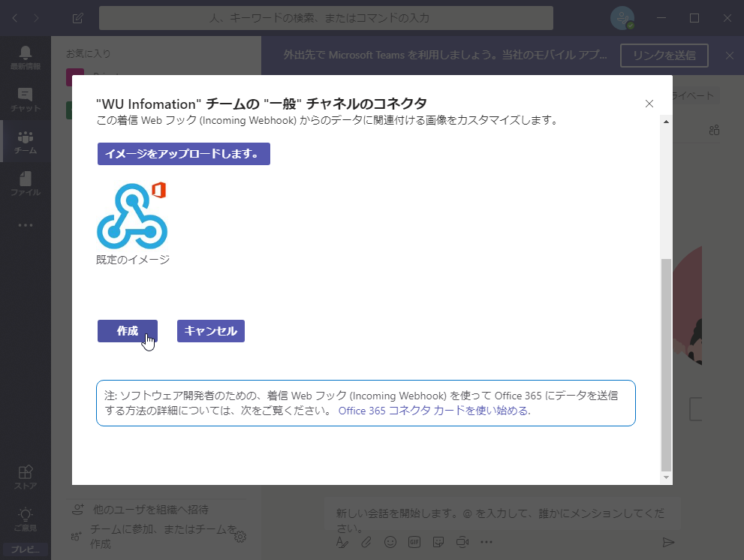The height and width of the screenshot is (560, 744).
Task: Click the meet now video icon
Action: [x=462, y=542]
